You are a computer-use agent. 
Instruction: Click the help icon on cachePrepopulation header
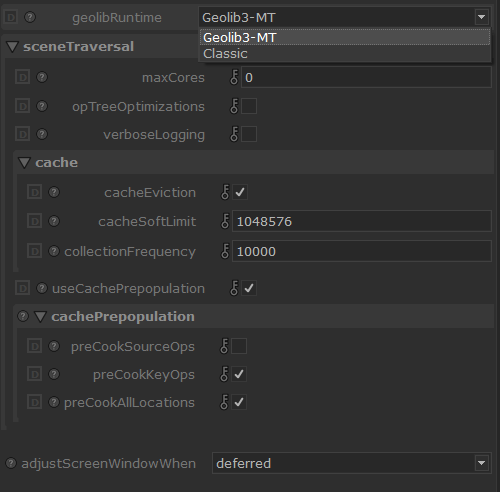(23, 316)
